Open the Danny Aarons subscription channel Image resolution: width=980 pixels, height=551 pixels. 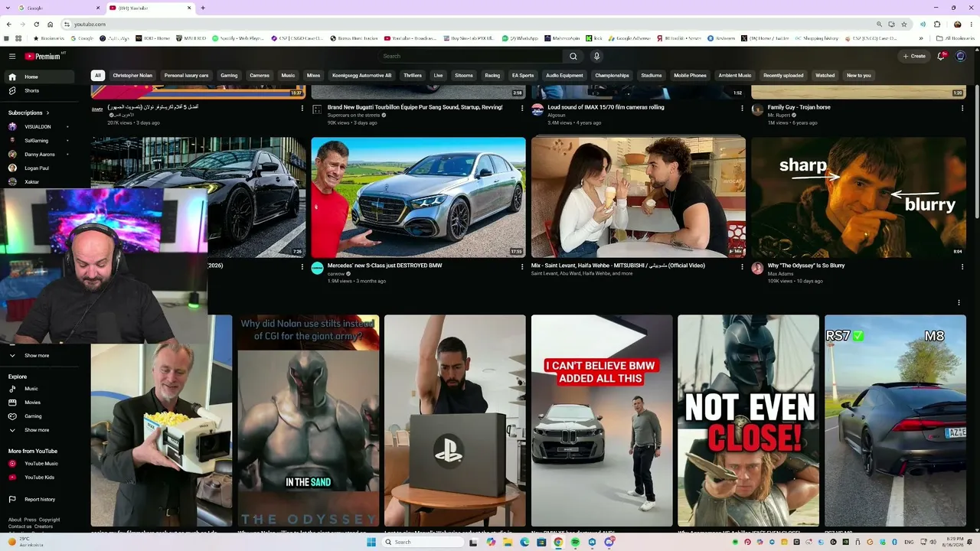pyautogui.click(x=38, y=154)
